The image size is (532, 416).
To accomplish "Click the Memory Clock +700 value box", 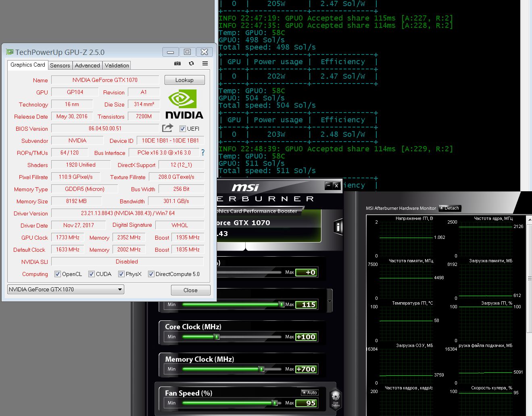I will tap(306, 369).
